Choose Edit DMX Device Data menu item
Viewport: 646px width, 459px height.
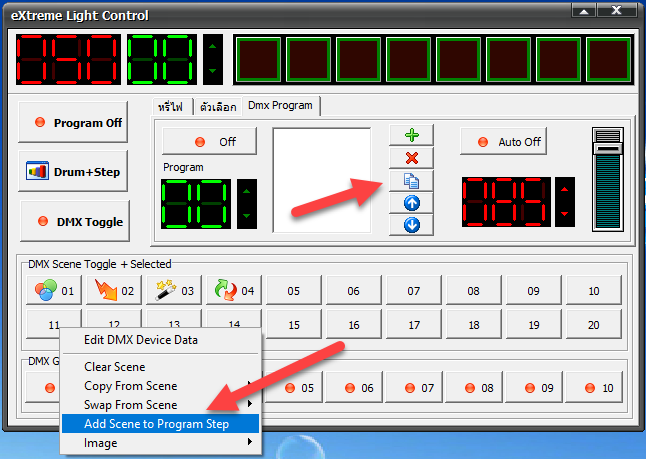click(x=161, y=340)
